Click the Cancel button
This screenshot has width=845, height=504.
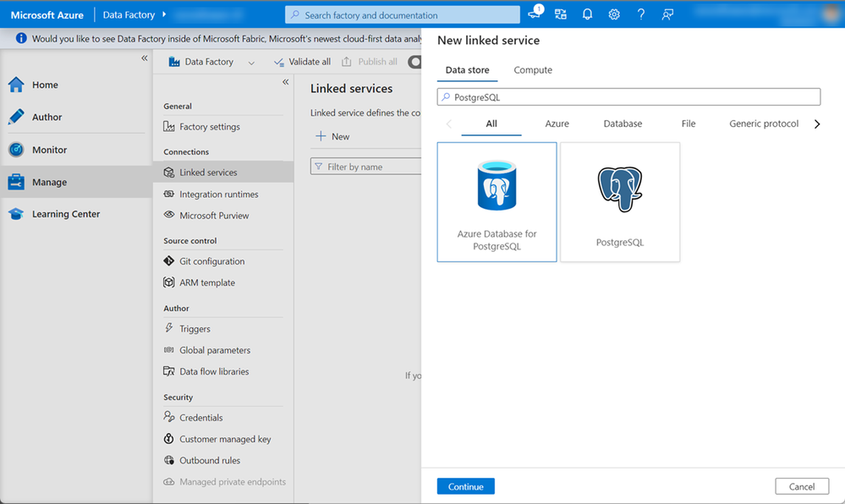pyautogui.click(x=802, y=486)
